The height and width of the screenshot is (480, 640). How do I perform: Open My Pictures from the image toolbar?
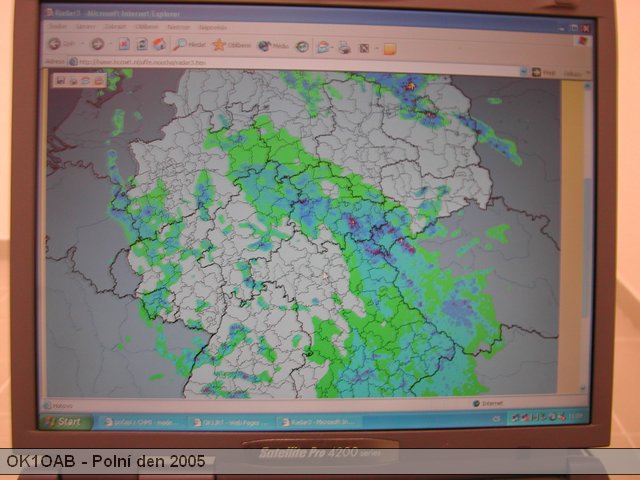pyautogui.click(x=98, y=81)
